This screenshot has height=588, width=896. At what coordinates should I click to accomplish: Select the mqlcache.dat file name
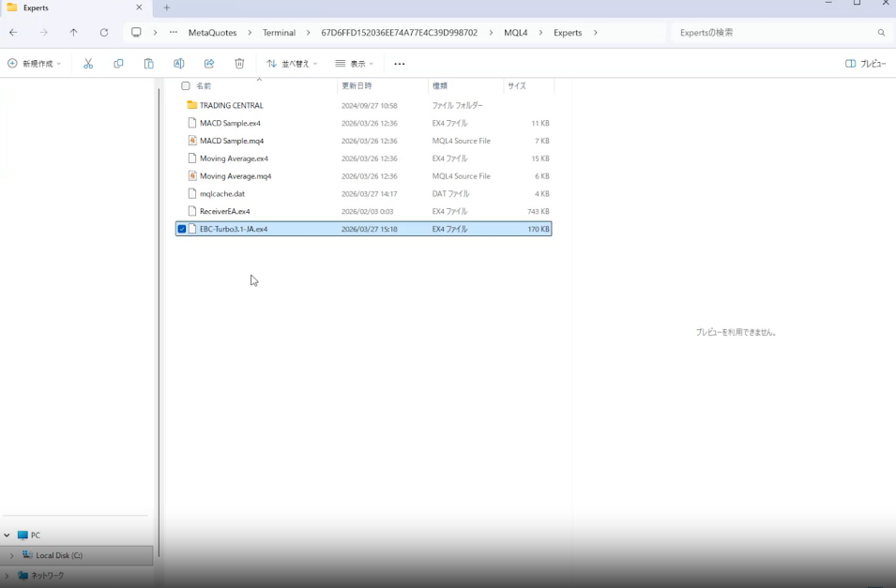pos(221,194)
